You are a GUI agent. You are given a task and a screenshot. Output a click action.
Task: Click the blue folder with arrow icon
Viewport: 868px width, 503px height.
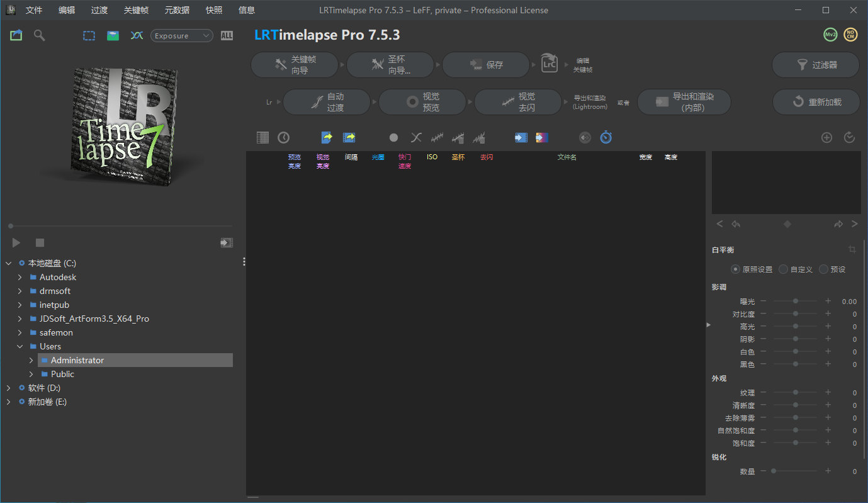coord(349,137)
